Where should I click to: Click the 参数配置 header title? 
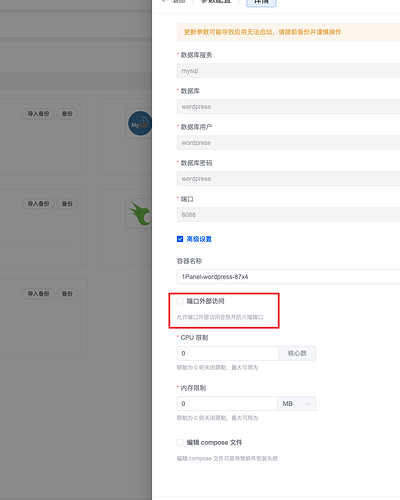coord(216,1)
